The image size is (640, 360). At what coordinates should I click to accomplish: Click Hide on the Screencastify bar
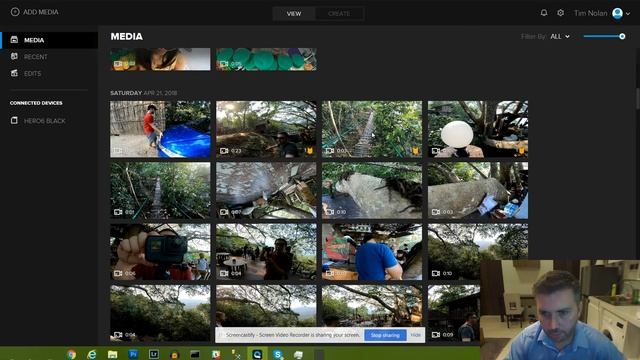[416, 335]
